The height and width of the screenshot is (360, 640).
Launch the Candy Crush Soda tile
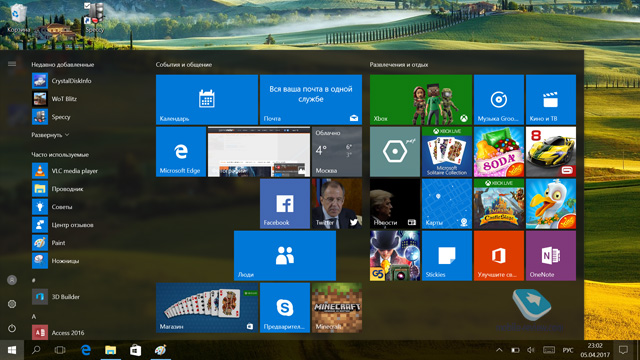tap(499, 151)
